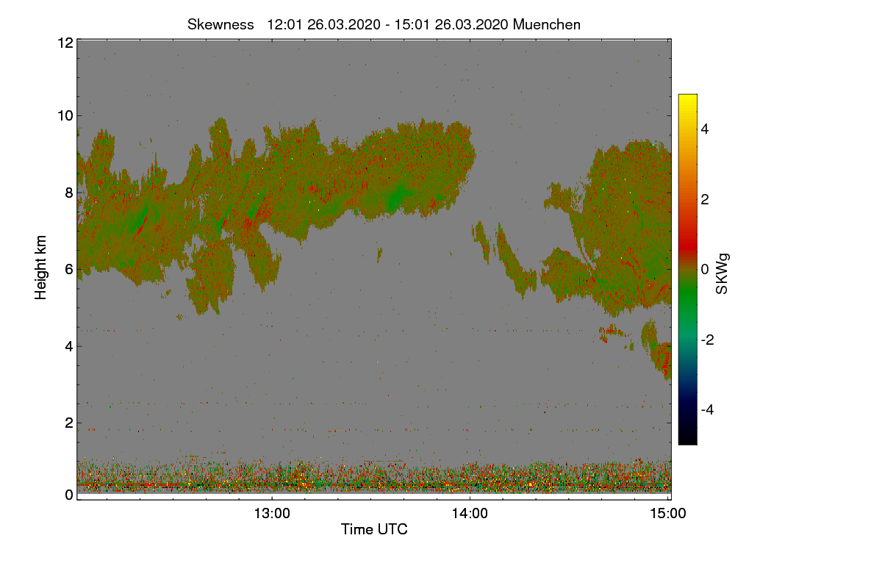Click the height tick label 10

tap(65, 115)
